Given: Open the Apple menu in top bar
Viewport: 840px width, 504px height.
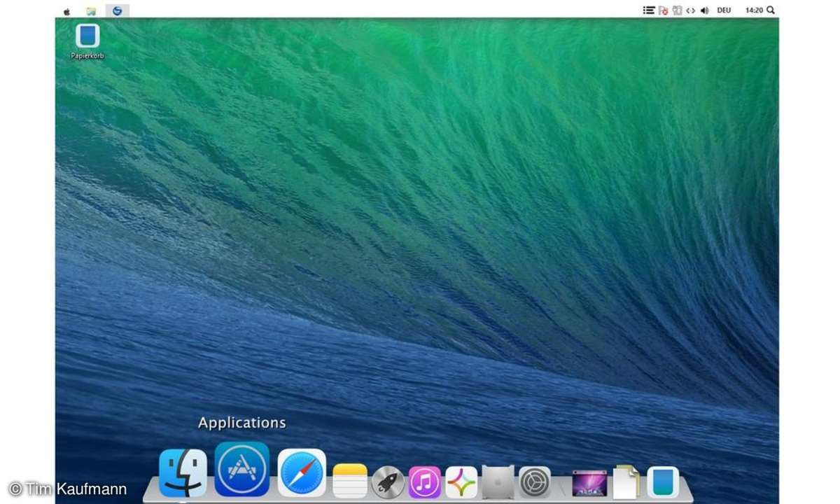Looking at the screenshot, I should tap(67, 10).
